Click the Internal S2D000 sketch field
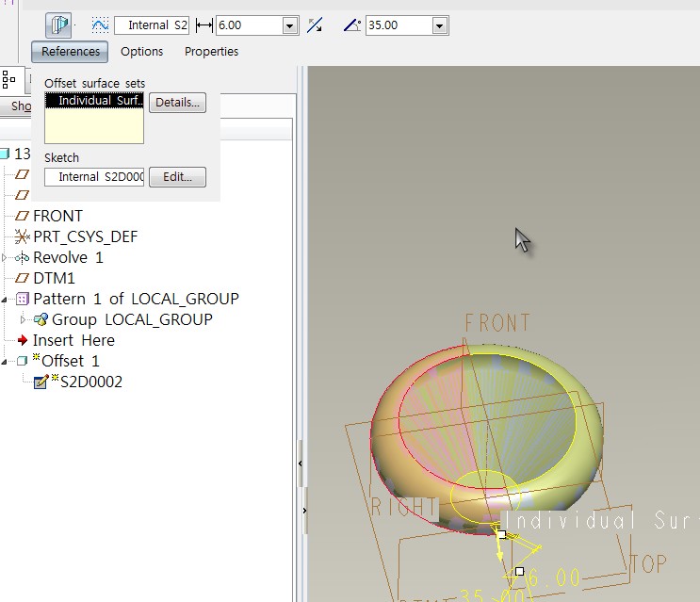 point(94,177)
